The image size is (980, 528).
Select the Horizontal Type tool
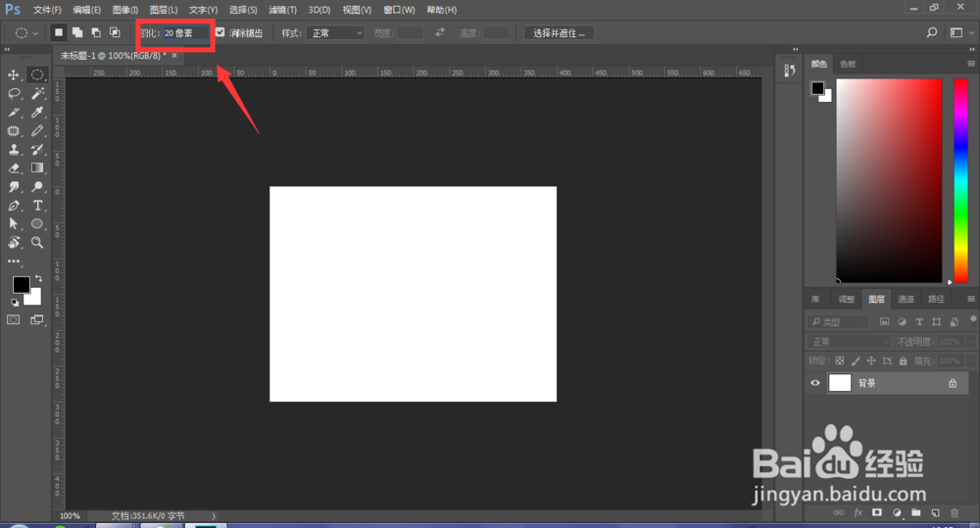click(x=37, y=206)
